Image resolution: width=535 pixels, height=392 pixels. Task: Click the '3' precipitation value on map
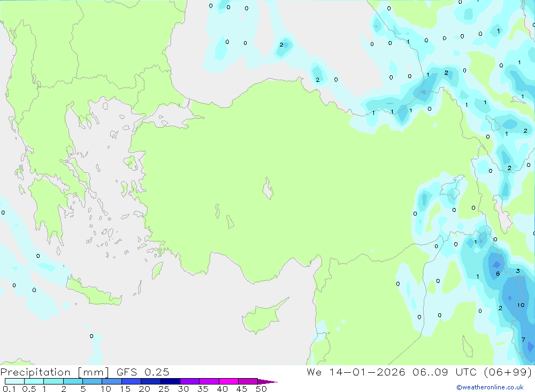pos(517,271)
